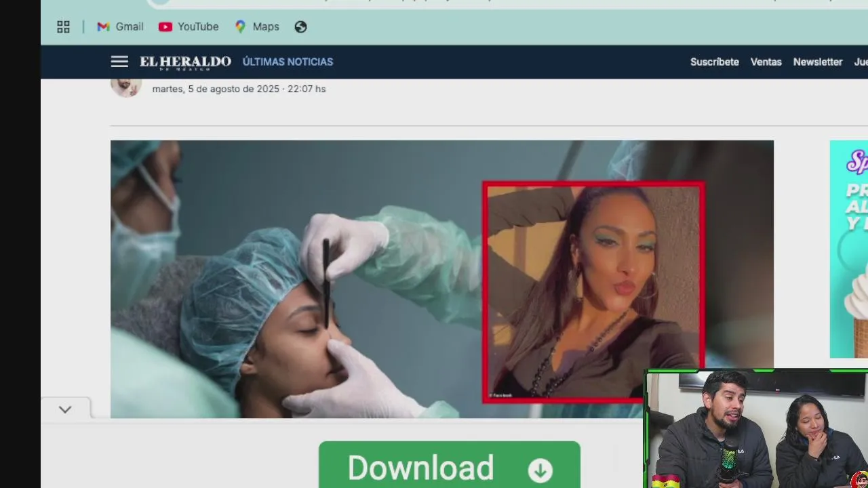This screenshot has width=868, height=488.
Task: Click the author avatar thumbnail
Action: pos(126,87)
